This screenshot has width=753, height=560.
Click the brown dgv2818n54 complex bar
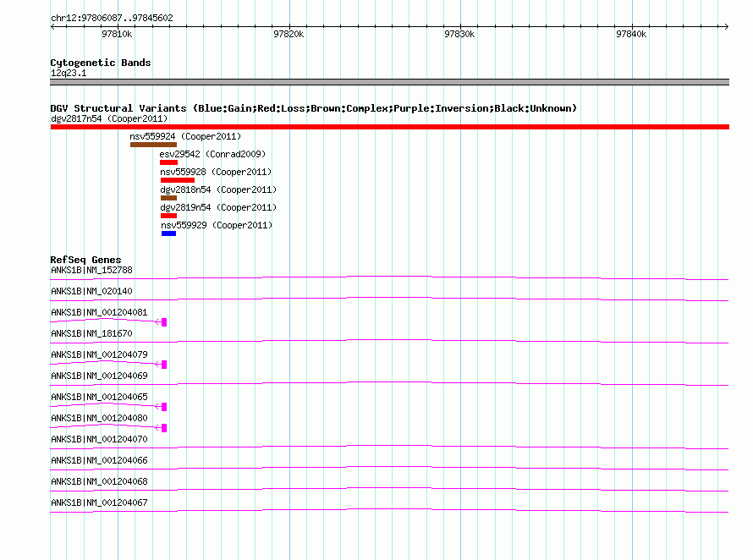[x=168, y=198]
